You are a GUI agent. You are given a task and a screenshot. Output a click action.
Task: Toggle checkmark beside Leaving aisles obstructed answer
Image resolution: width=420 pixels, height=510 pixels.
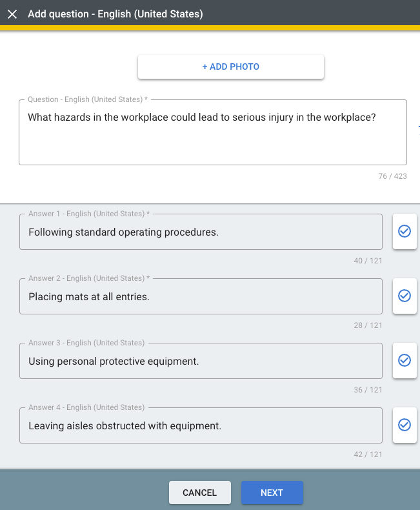point(405,425)
